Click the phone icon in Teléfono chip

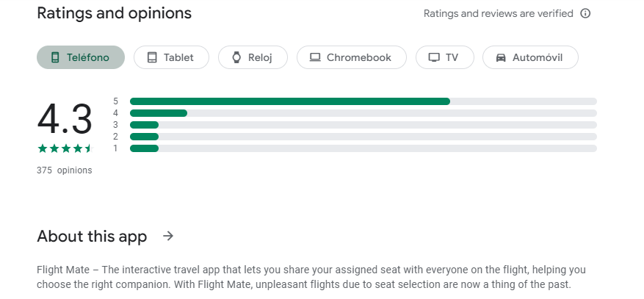55,57
